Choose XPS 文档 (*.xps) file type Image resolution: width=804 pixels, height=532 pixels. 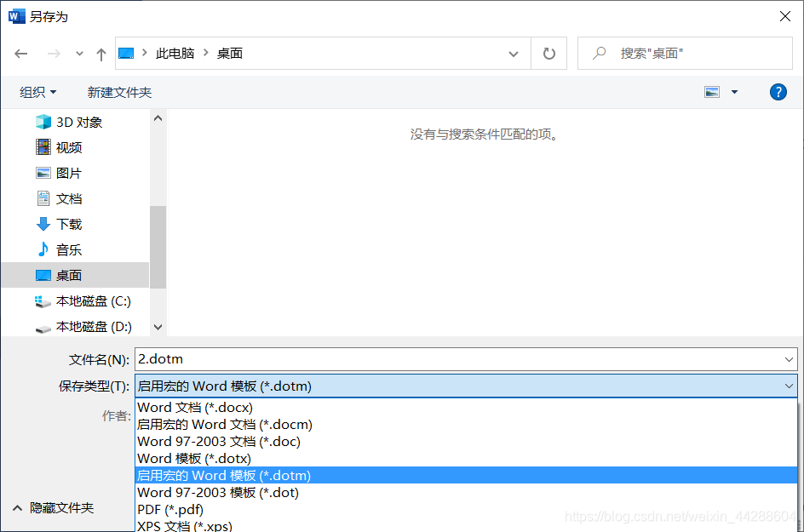point(466,525)
